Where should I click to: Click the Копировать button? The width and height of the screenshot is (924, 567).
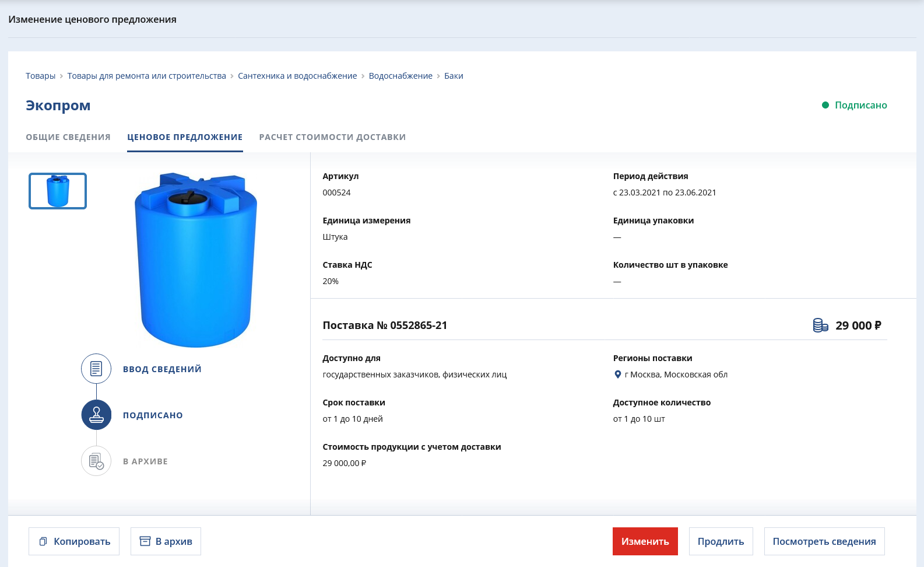point(74,541)
